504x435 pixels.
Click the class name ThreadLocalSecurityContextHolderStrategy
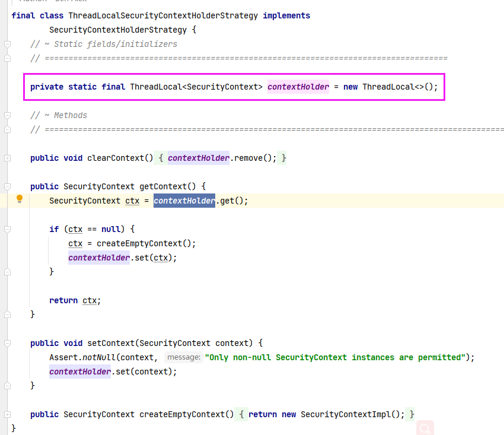tap(163, 16)
